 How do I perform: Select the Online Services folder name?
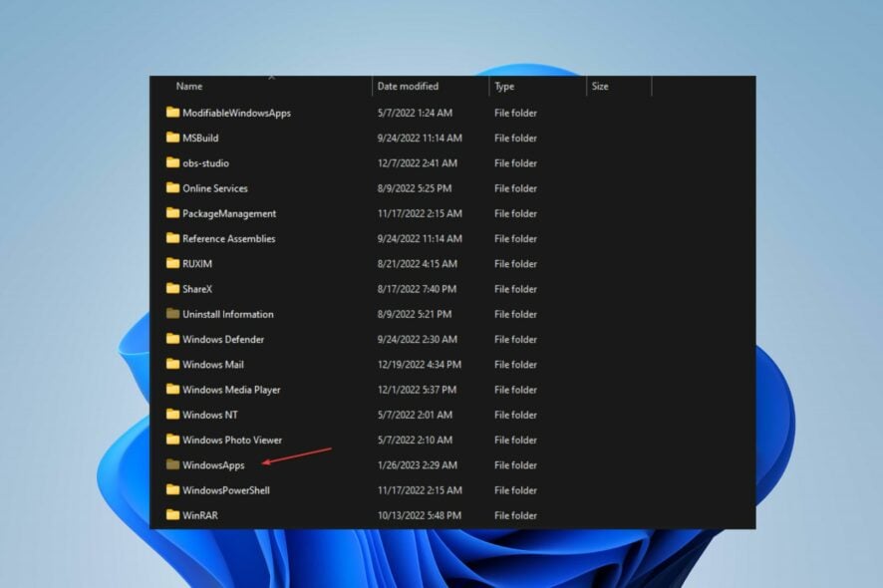[215, 188]
